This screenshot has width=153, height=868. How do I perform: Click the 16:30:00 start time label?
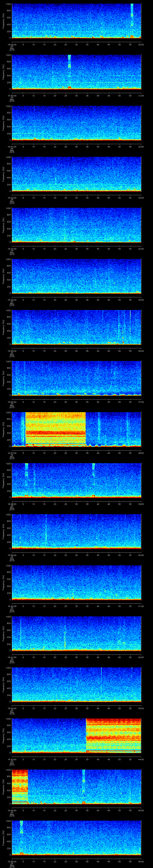click(x=12, y=96)
